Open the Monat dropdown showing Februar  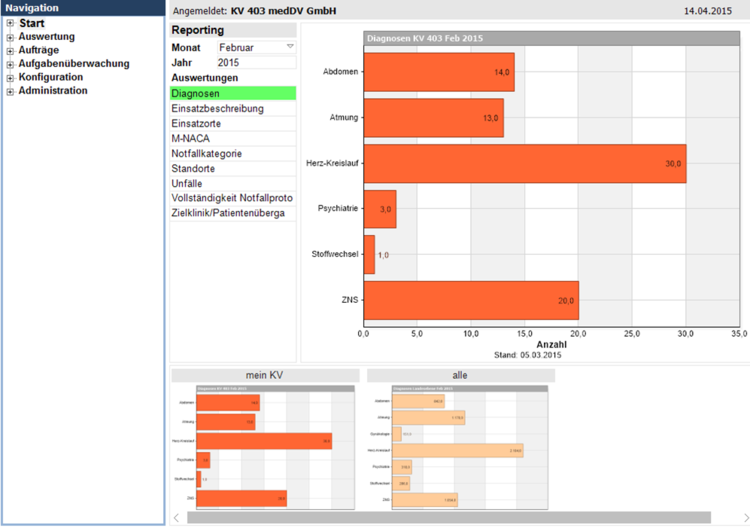[x=290, y=47]
